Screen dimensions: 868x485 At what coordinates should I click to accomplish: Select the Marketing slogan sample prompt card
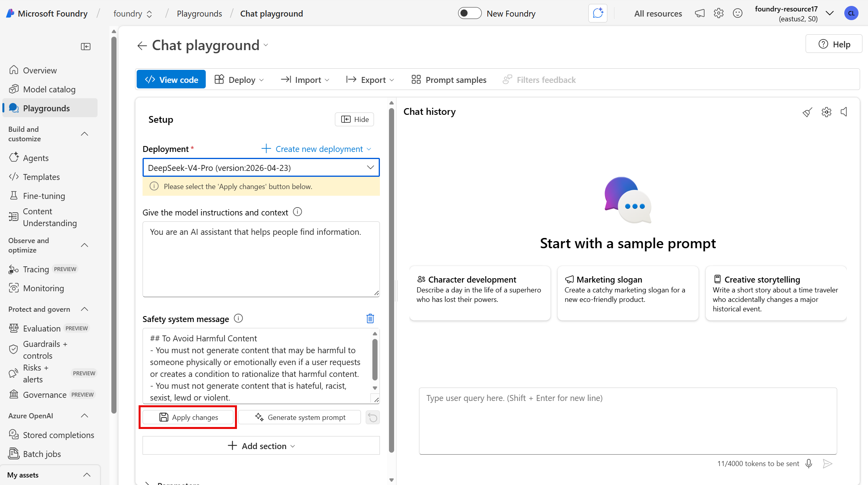[x=628, y=293]
